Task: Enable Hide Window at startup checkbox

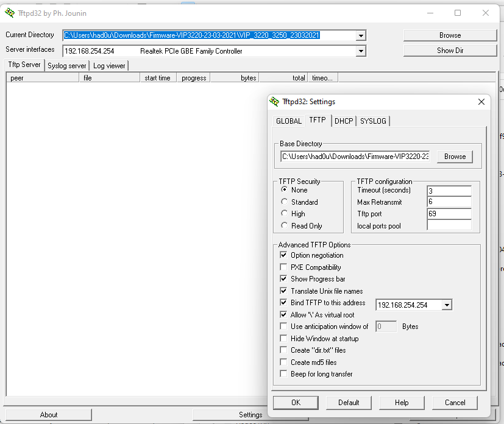Action: 283,338
